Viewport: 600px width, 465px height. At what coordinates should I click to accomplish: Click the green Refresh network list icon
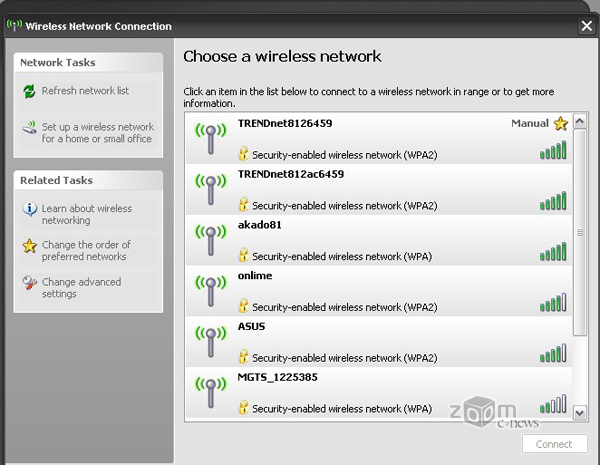[x=29, y=91]
